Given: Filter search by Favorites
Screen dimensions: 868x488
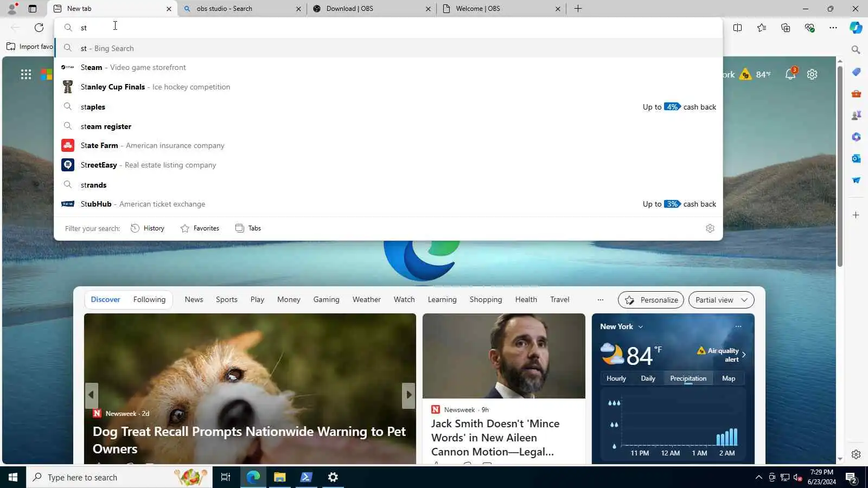Looking at the screenshot, I should pos(200,228).
